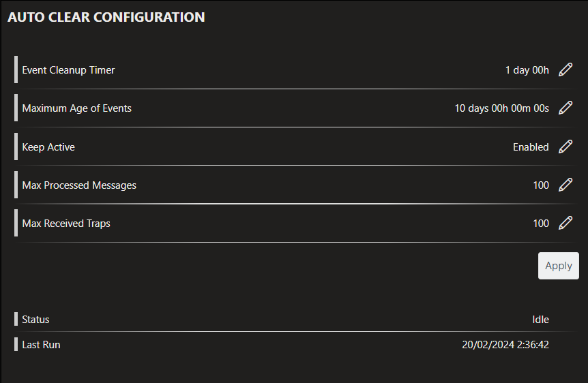Click the Max Received Traps label

(66, 224)
